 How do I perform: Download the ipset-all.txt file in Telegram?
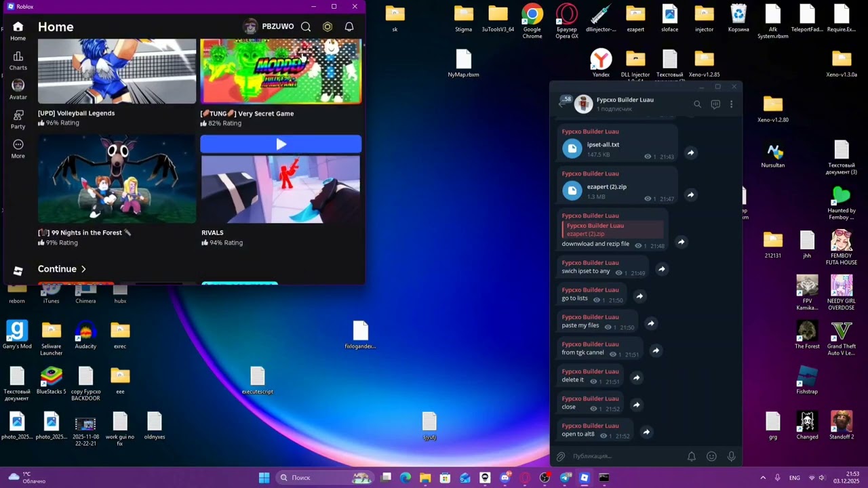[x=572, y=148]
